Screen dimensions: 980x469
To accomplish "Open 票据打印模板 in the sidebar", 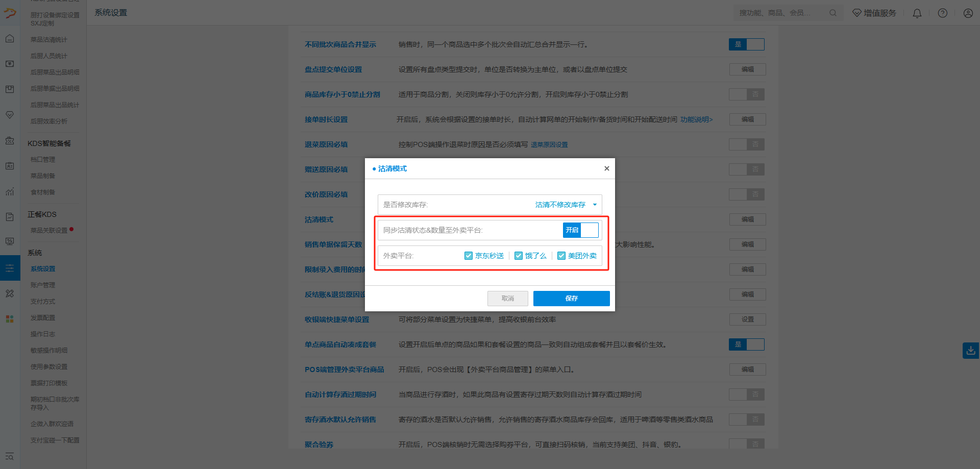I will click(49, 383).
